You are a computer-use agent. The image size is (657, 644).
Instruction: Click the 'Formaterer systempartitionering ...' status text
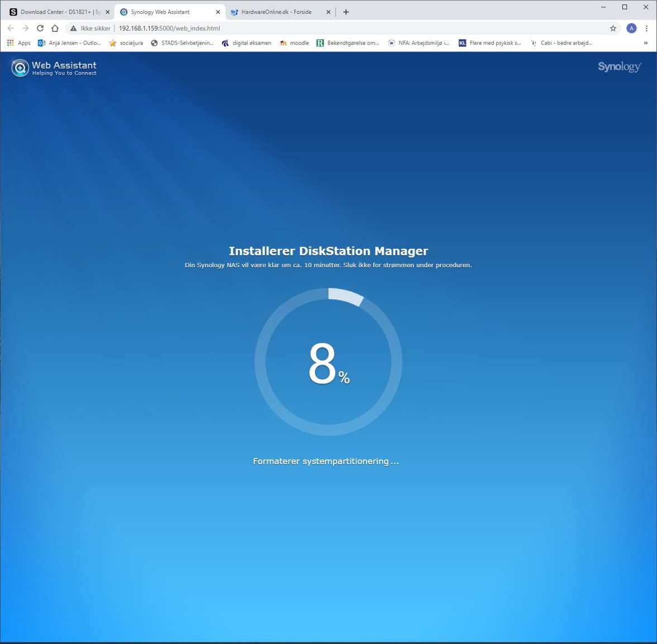(x=326, y=461)
